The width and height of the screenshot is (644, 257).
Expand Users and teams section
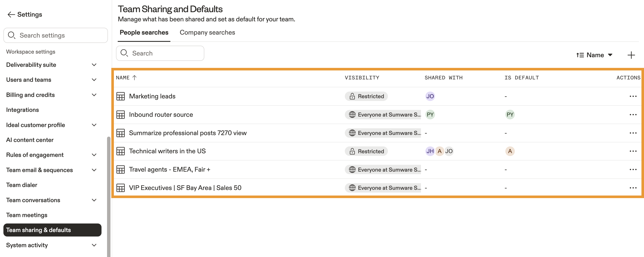(94, 80)
